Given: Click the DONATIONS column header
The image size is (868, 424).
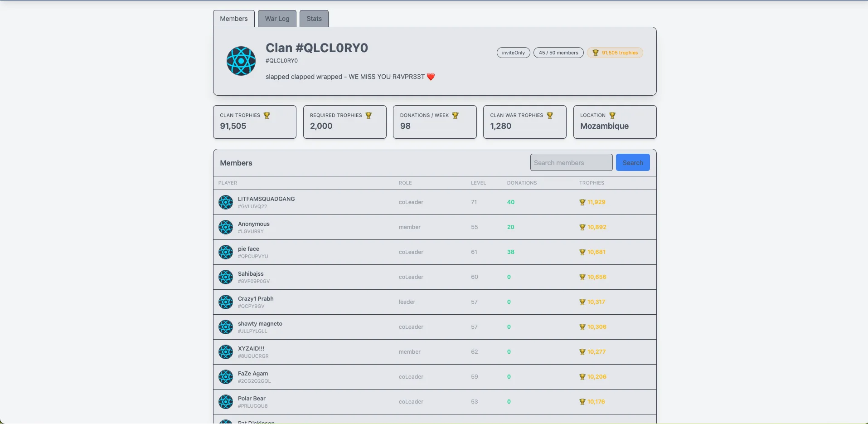Looking at the screenshot, I should 522,183.
